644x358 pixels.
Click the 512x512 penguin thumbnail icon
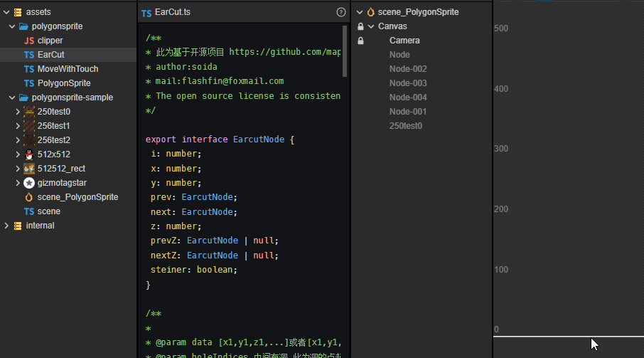point(29,154)
